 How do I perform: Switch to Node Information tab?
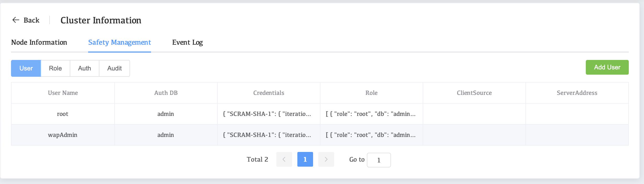(x=39, y=42)
